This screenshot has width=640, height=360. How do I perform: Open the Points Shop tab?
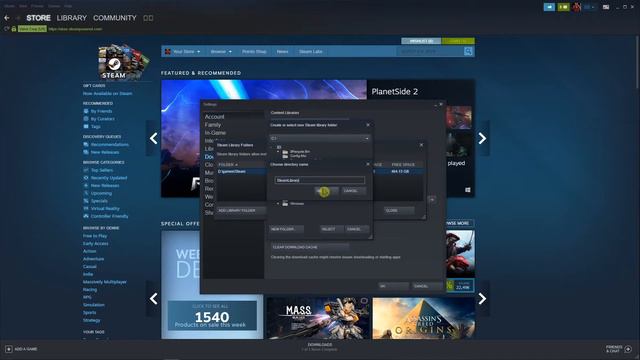254,51
